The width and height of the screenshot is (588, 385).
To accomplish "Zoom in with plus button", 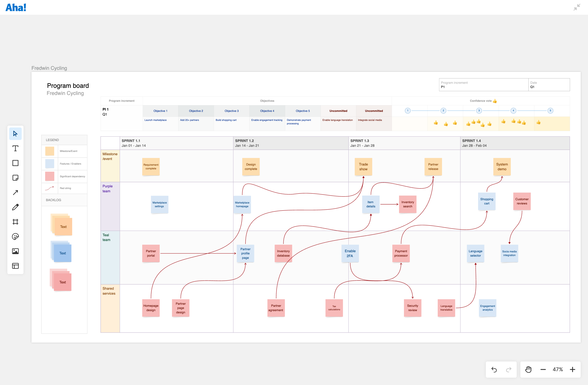I will [572, 369].
